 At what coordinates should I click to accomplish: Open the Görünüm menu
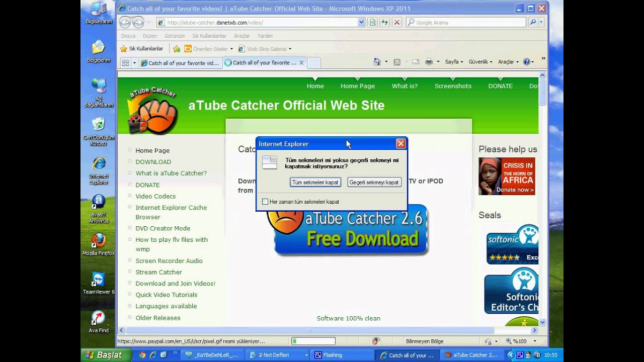point(175,36)
